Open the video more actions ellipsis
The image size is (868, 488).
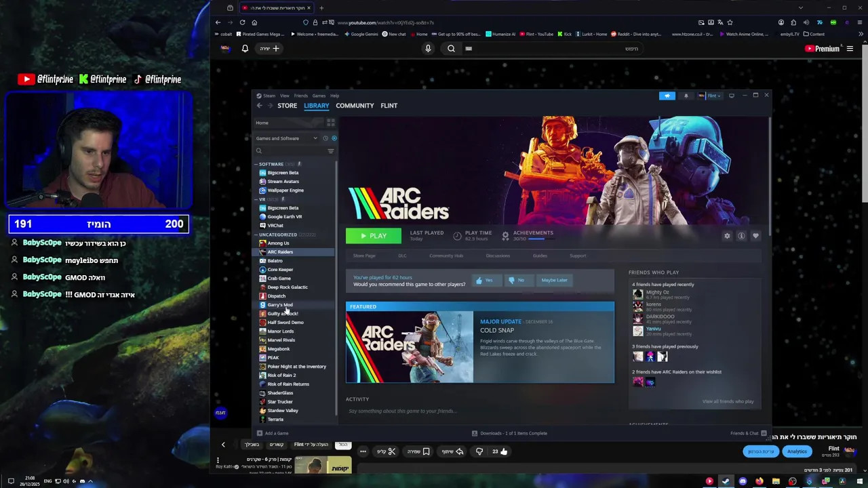point(363,451)
